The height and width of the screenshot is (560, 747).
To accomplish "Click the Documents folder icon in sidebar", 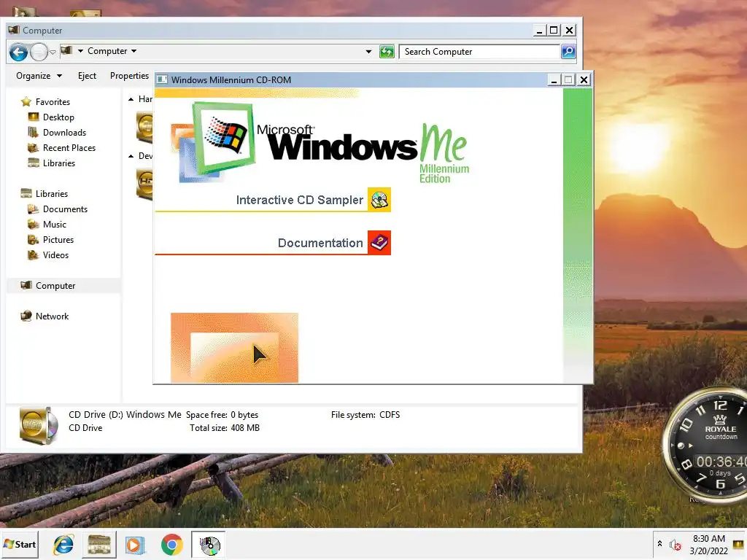I will pyautogui.click(x=34, y=209).
